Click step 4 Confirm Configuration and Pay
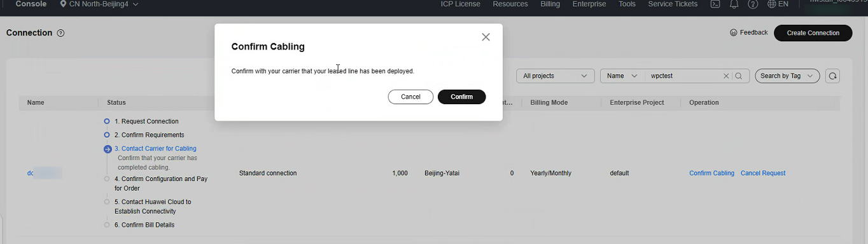This screenshot has width=868, height=244. (161, 184)
